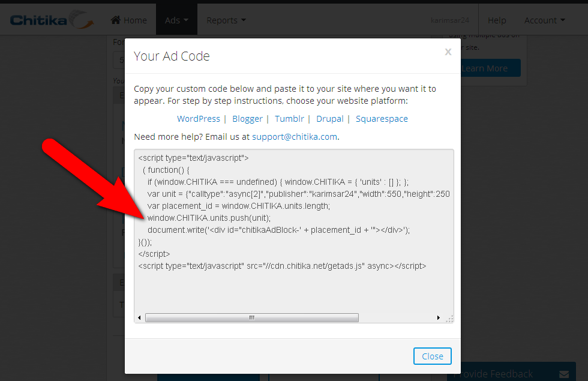Expand the Reports dropdown
Screen dimensions: 588x381
[x=226, y=20]
